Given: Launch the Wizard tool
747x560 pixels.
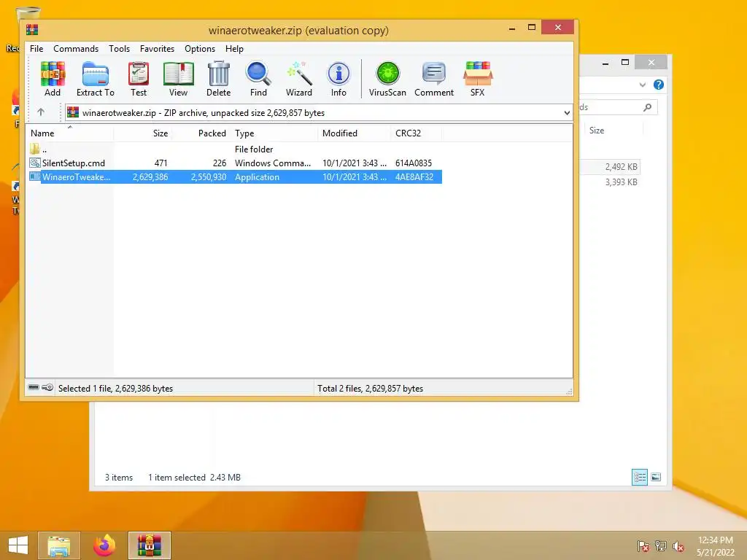Looking at the screenshot, I should pyautogui.click(x=298, y=79).
